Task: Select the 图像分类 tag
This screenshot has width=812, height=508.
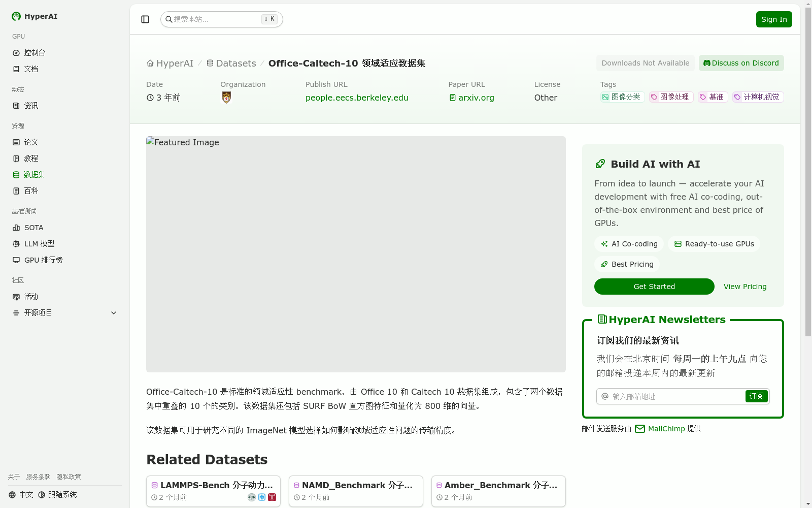Action: 622,97
